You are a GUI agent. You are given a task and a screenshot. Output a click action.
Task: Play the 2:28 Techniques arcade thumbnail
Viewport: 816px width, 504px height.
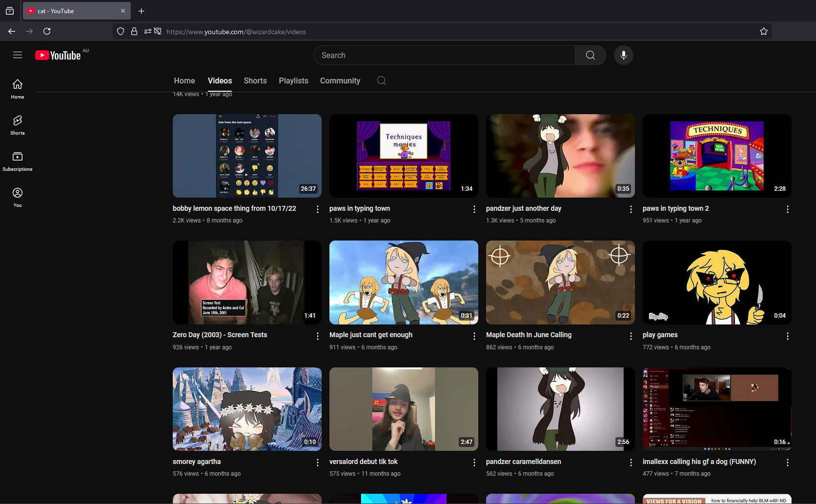(x=717, y=156)
